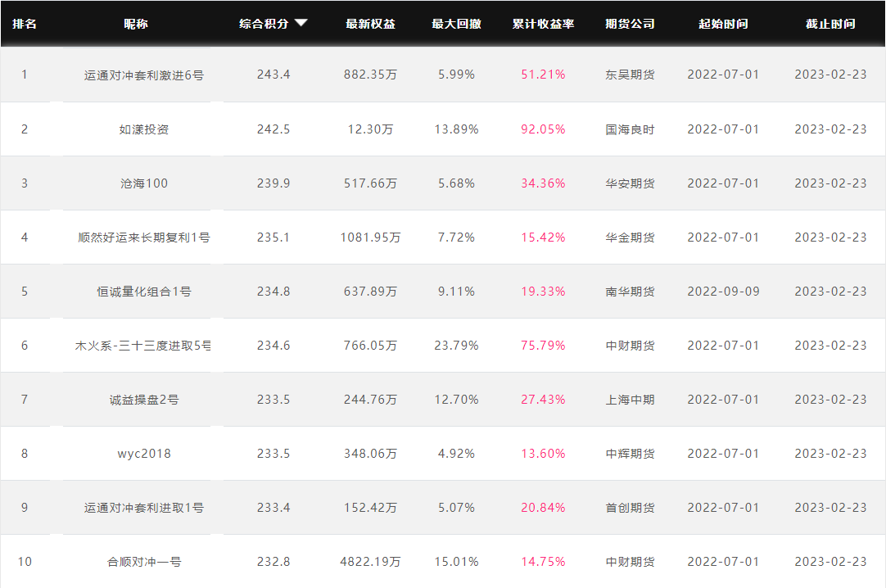Screen dimensions: 886x588
Task: Click the sort arrow next to 综合积分
Action: [x=301, y=23]
